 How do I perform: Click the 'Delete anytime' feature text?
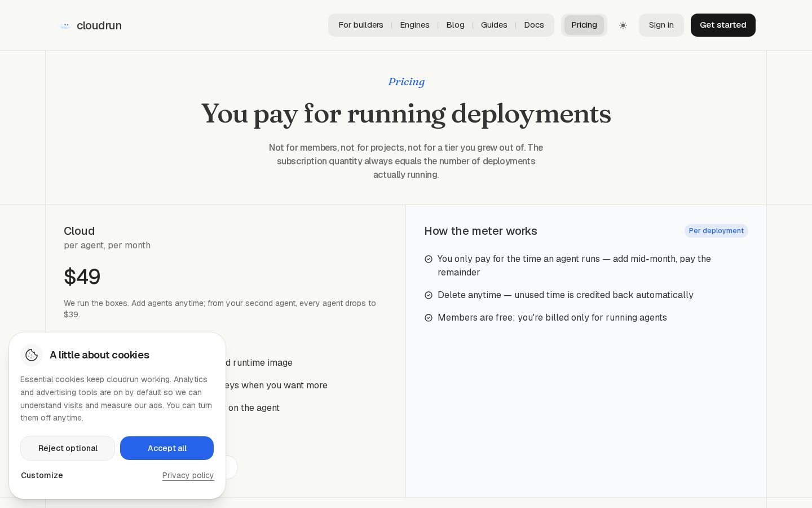566,295
